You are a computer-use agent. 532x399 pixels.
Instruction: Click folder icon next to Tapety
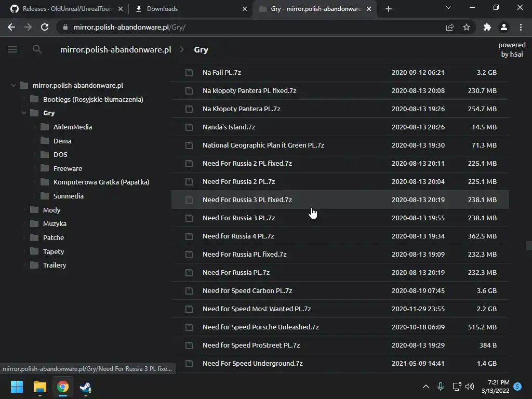click(x=34, y=251)
